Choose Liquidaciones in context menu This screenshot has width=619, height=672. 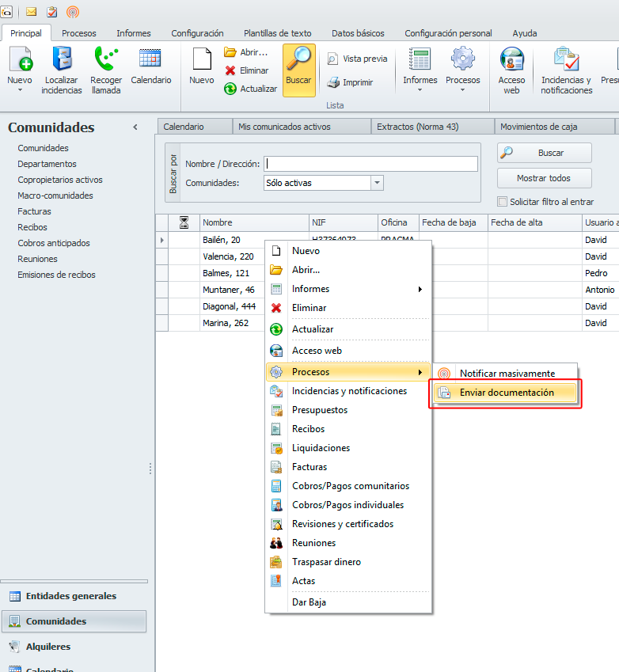(348, 448)
